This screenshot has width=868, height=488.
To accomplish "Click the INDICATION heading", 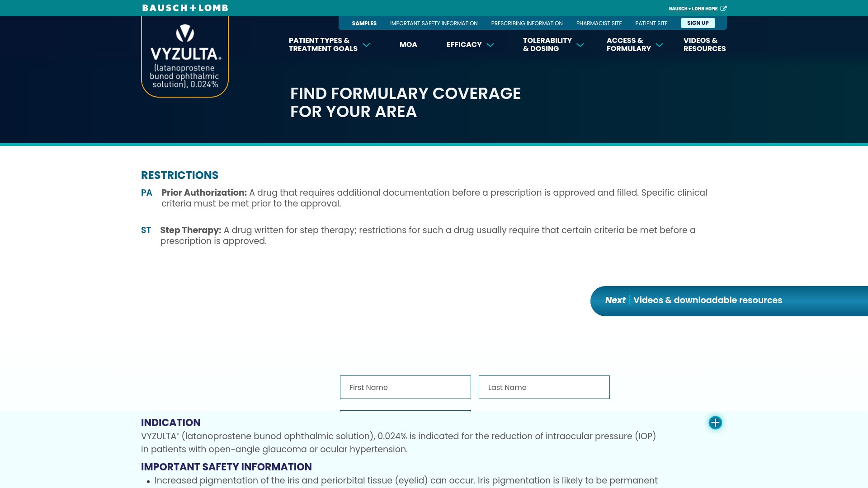I will (x=170, y=423).
